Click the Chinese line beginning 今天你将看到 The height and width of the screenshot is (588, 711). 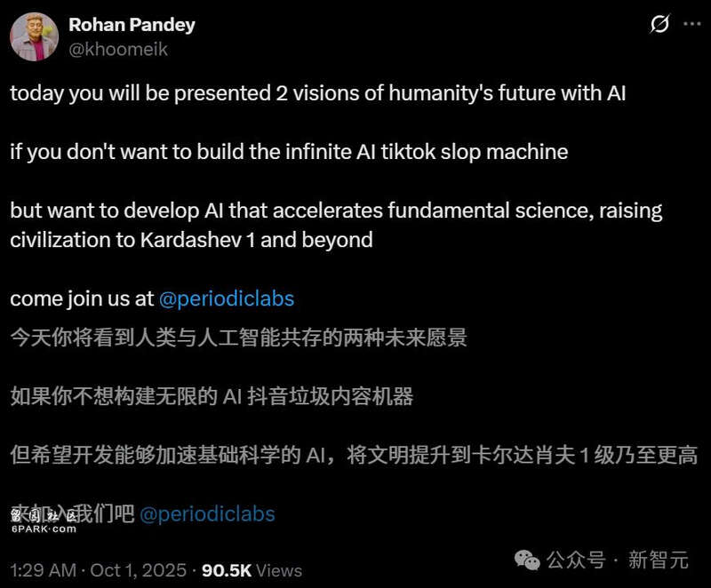point(238,338)
